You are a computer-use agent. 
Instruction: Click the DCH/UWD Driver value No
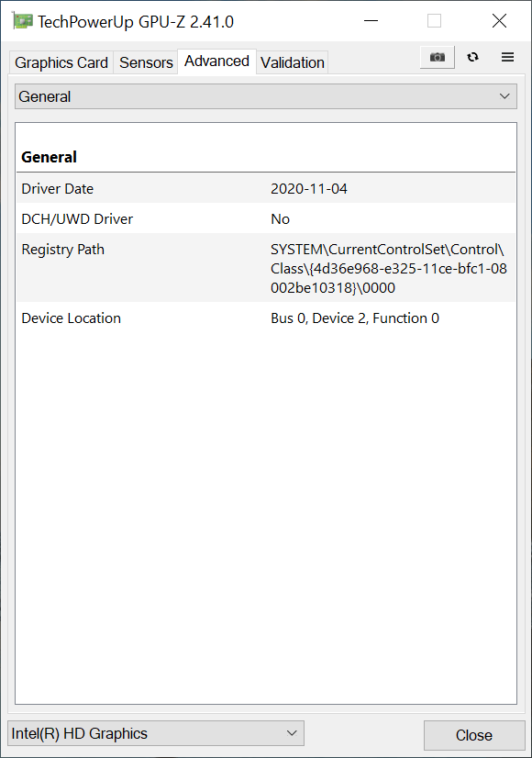pyautogui.click(x=281, y=219)
